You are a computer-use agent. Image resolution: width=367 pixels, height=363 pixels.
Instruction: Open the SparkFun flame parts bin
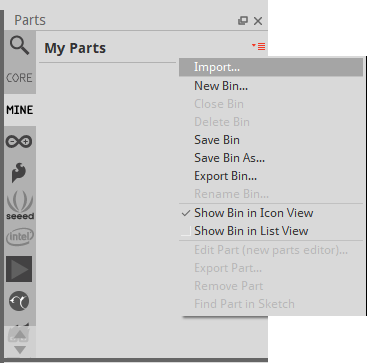pyautogui.click(x=20, y=173)
